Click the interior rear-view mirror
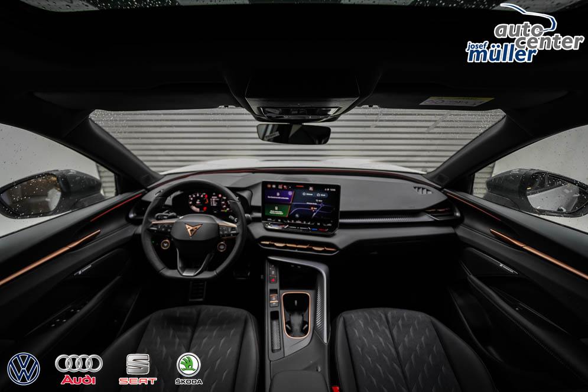This screenshot has height=392, width=588. pyautogui.click(x=293, y=134)
